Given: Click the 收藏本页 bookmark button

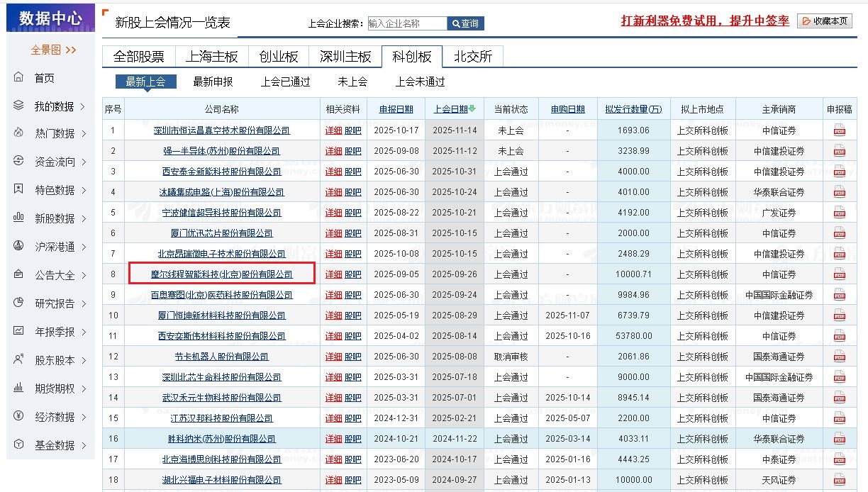Looking at the screenshot, I should coord(824,21).
